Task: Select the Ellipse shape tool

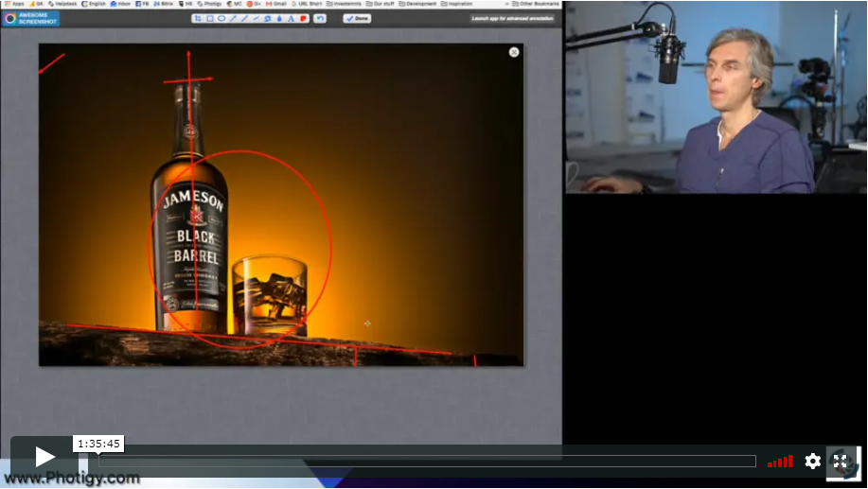Action: tap(221, 18)
